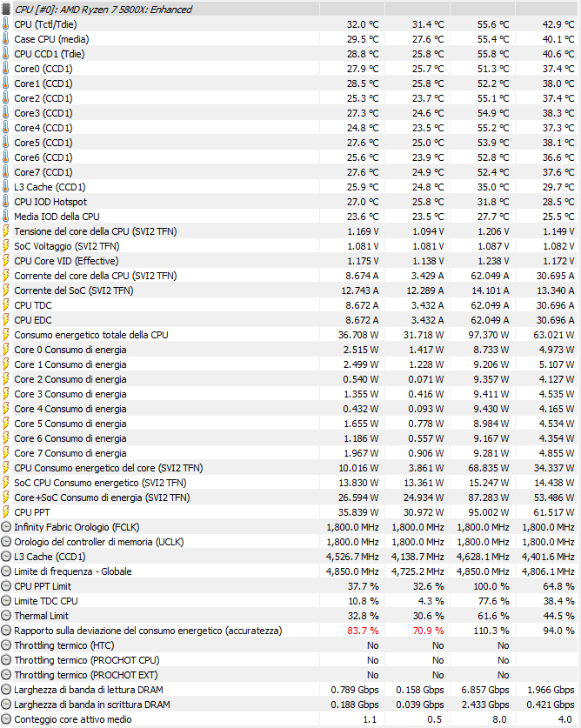Select Core 6 Consumo di energia label
This screenshot has height=728, width=581.
(x=70, y=438)
